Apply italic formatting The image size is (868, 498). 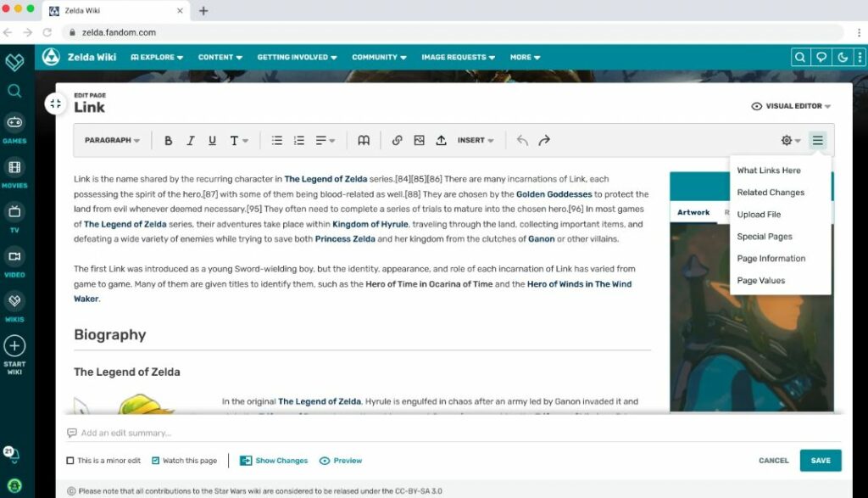coord(191,141)
